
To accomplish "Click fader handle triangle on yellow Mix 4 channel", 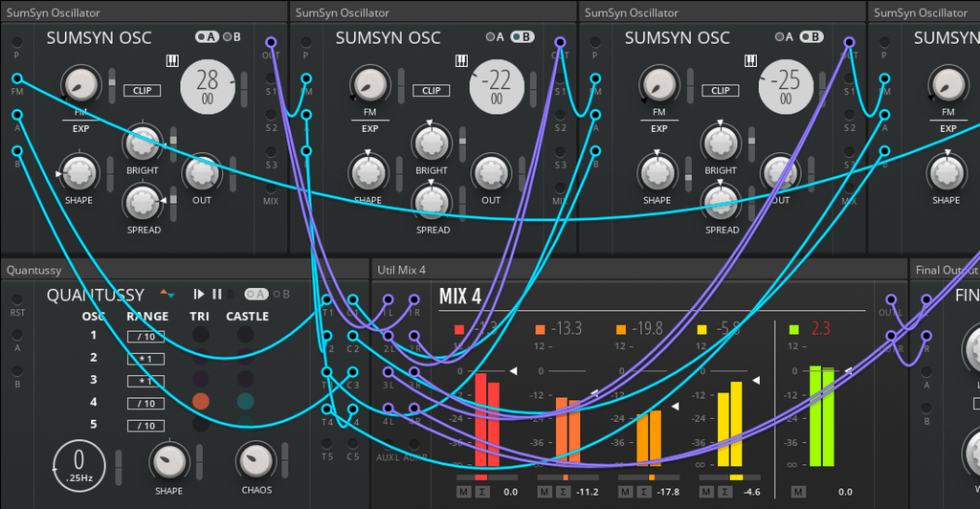I will click(x=756, y=381).
